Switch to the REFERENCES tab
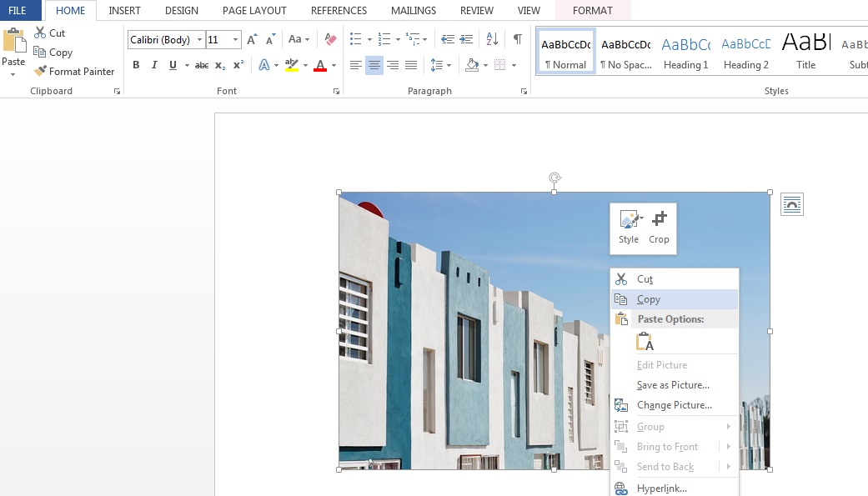Image resolution: width=868 pixels, height=496 pixels. click(x=339, y=11)
